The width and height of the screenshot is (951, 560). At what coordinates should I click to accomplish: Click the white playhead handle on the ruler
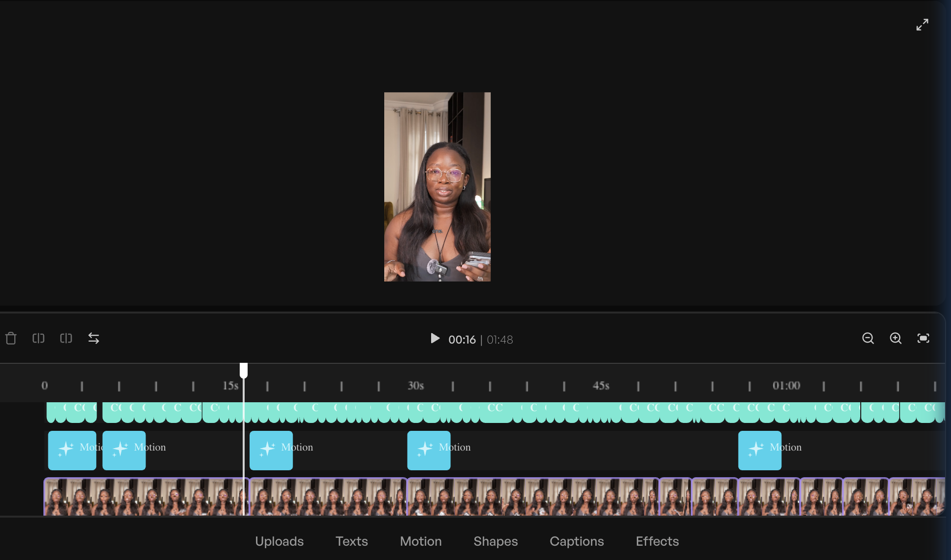244,370
